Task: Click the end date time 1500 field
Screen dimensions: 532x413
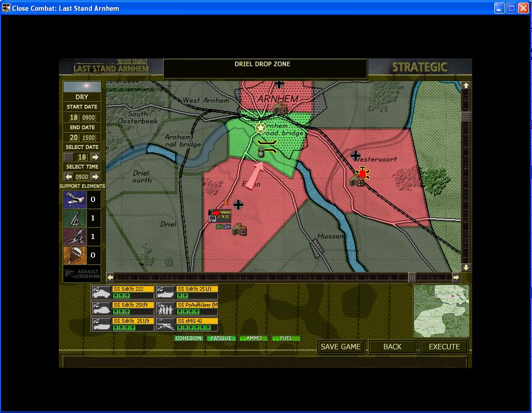Action: pyautogui.click(x=88, y=138)
